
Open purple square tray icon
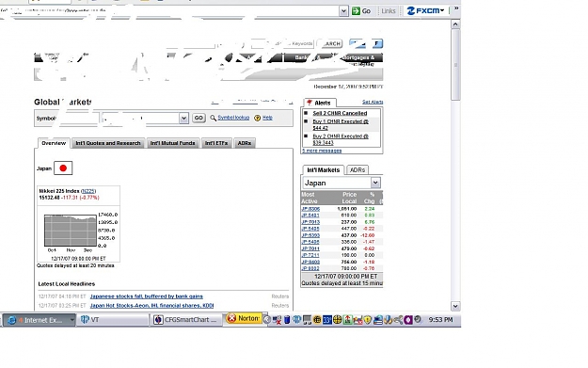(x=408, y=320)
